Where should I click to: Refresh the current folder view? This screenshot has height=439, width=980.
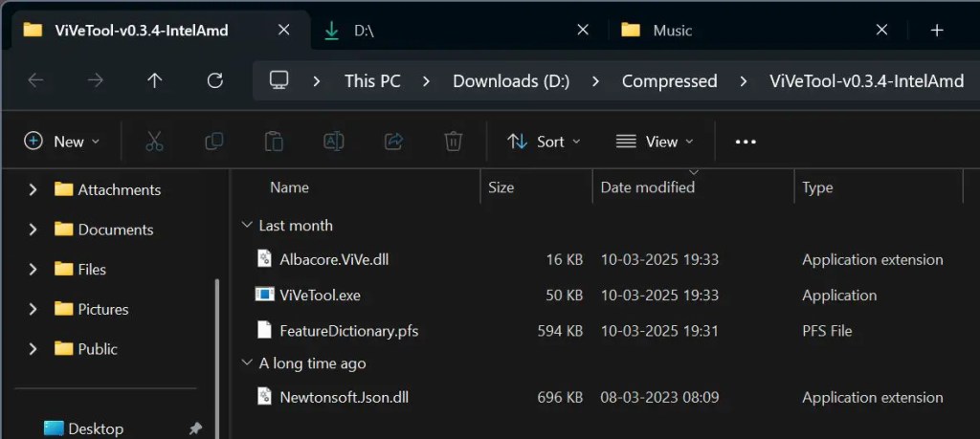pos(215,80)
